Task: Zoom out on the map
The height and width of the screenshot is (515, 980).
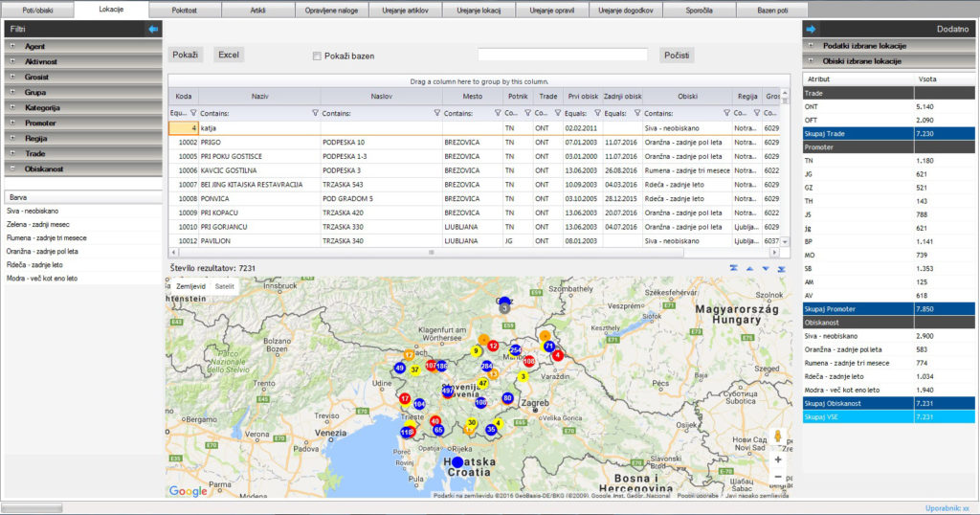Action: [x=777, y=476]
